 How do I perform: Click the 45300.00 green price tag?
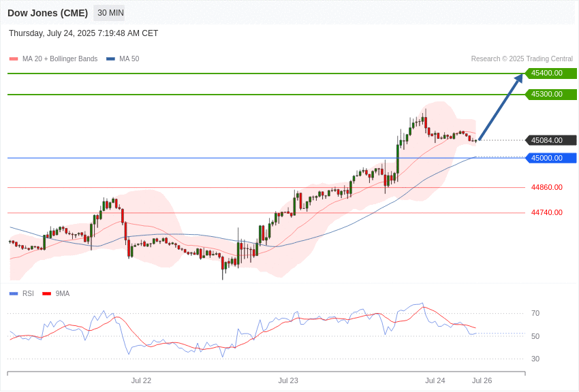(x=550, y=95)
